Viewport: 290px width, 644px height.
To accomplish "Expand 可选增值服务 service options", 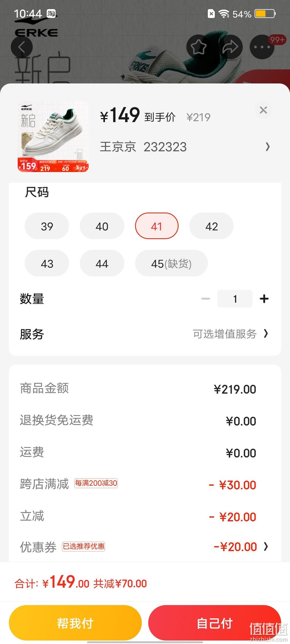I will tap(231, 334).
